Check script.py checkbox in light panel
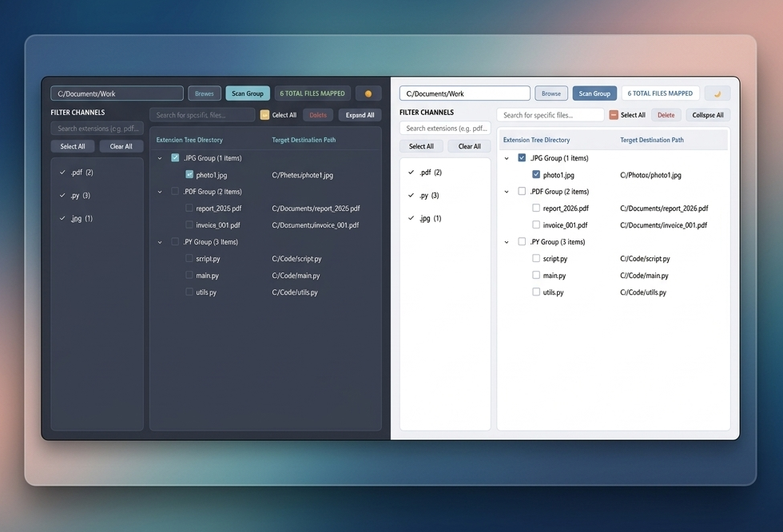The image size is (783, 532). (x=536, y=258)
